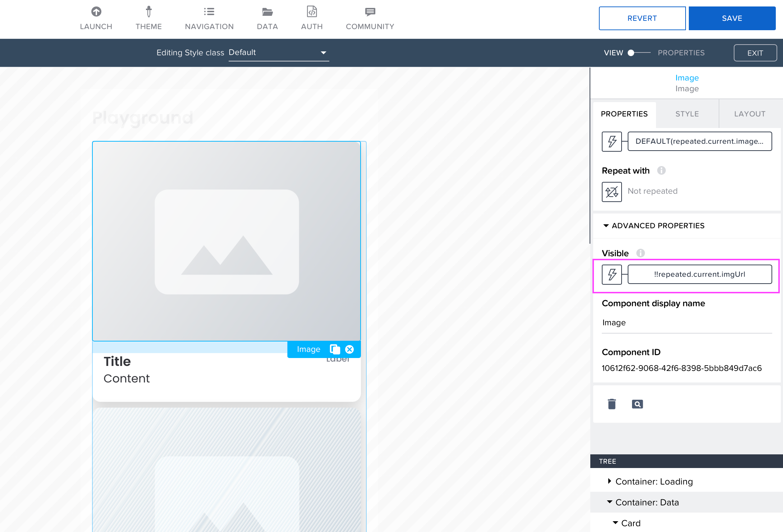This screenshot has width=783, height=532.
Task: Select the second card's image placeholder
Action: [226, 470]
